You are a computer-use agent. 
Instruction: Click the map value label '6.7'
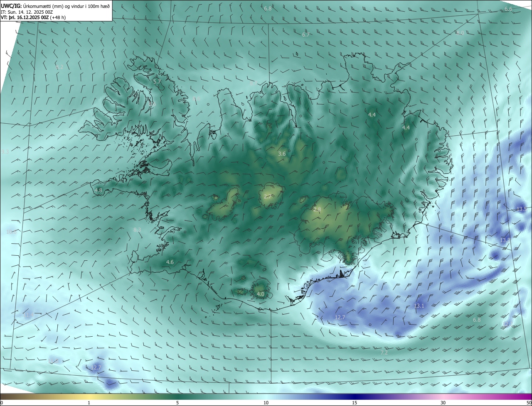pos(306,35)
